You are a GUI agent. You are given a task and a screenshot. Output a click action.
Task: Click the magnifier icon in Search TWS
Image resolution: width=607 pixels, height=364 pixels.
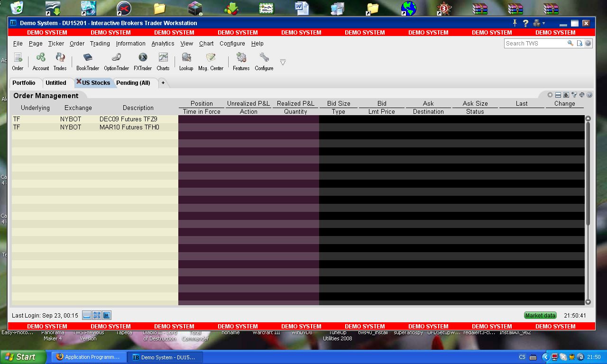pos(570,43)
